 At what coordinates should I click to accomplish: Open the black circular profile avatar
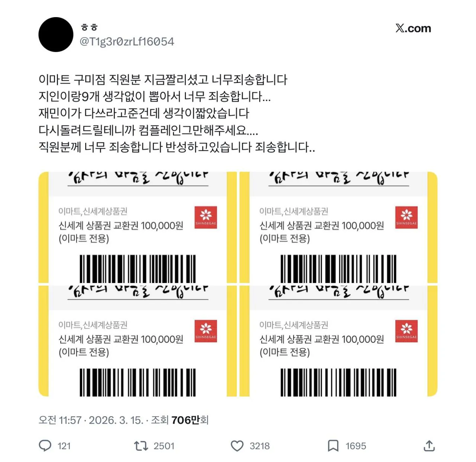(56, 35)
